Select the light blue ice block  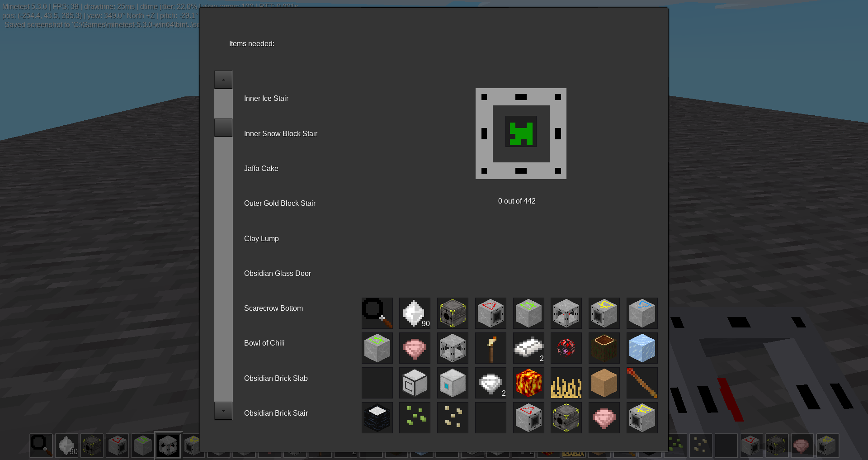coord(642,348)
